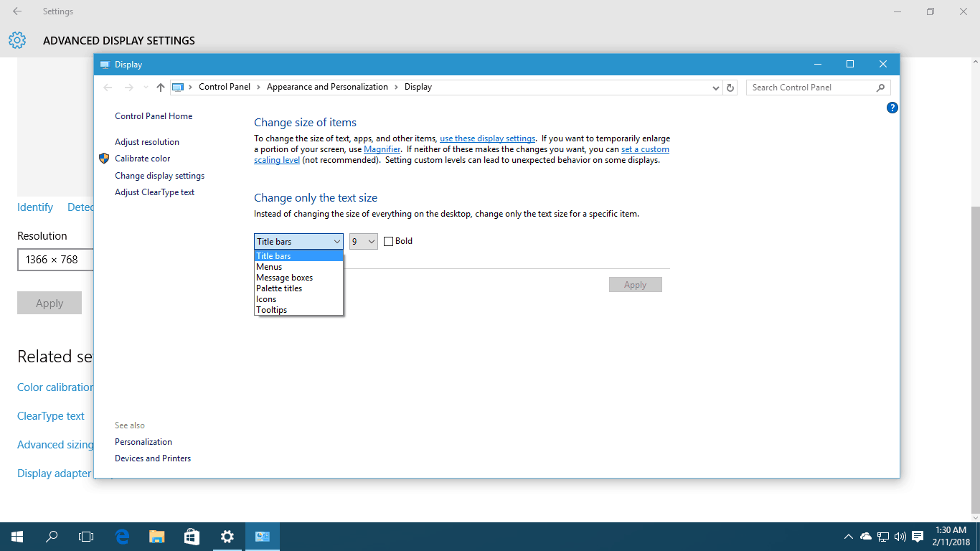This screenshot has width=980, height=551.
Task: Click the Help question mark icon
Action: pos(892,108)
